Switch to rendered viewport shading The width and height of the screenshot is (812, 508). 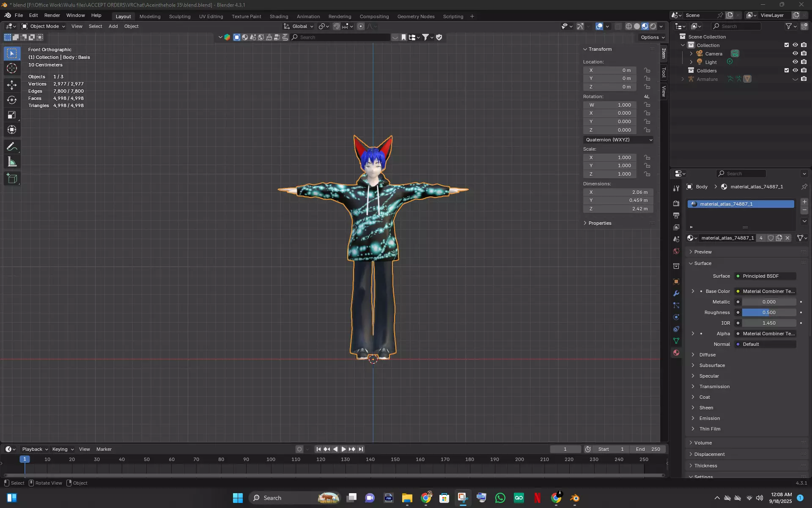(x=653, y=26)
